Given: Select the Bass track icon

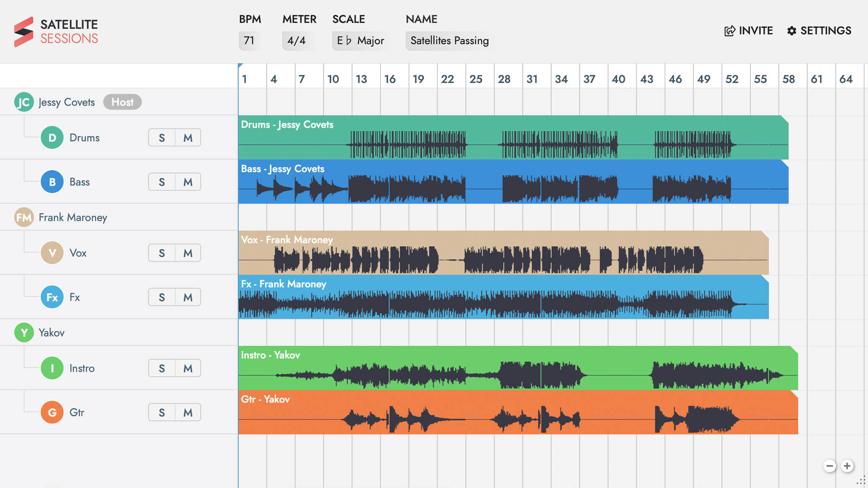Looking at the screenshot, I should 52,181.
